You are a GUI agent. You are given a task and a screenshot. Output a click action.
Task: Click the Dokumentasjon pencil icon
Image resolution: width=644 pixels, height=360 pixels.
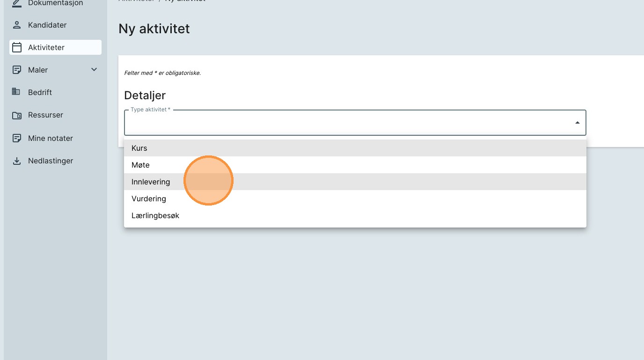[x=17, y=3]
